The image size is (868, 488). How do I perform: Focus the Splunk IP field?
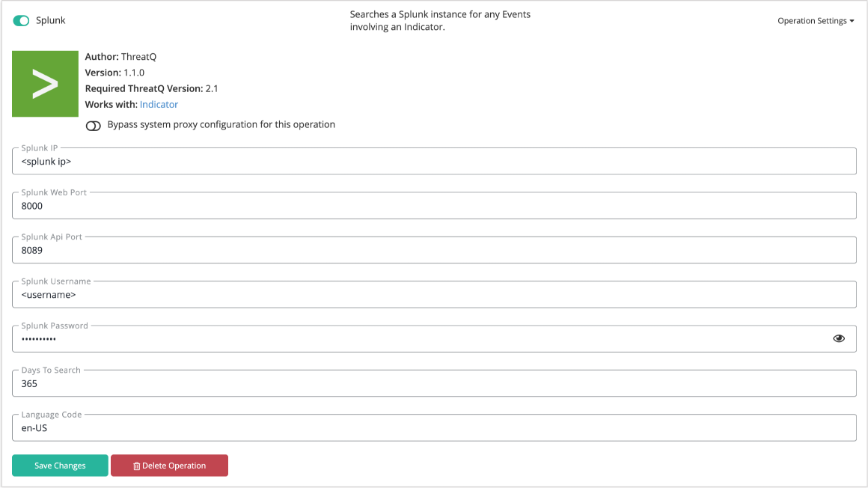click(434, 161)
